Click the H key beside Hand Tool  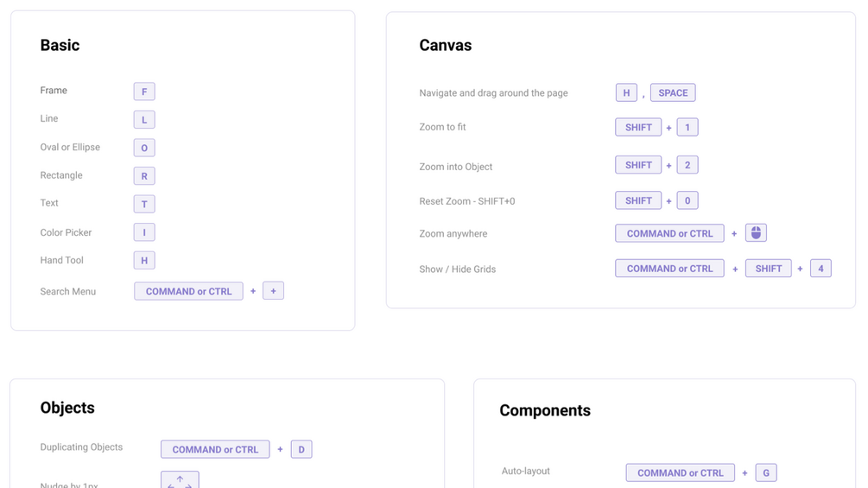point(144,260)
